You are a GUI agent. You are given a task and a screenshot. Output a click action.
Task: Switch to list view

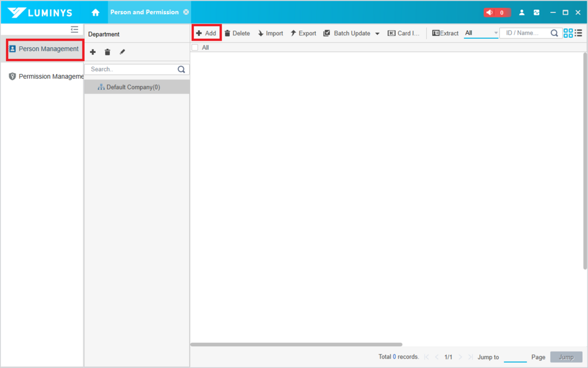[579, 33]
